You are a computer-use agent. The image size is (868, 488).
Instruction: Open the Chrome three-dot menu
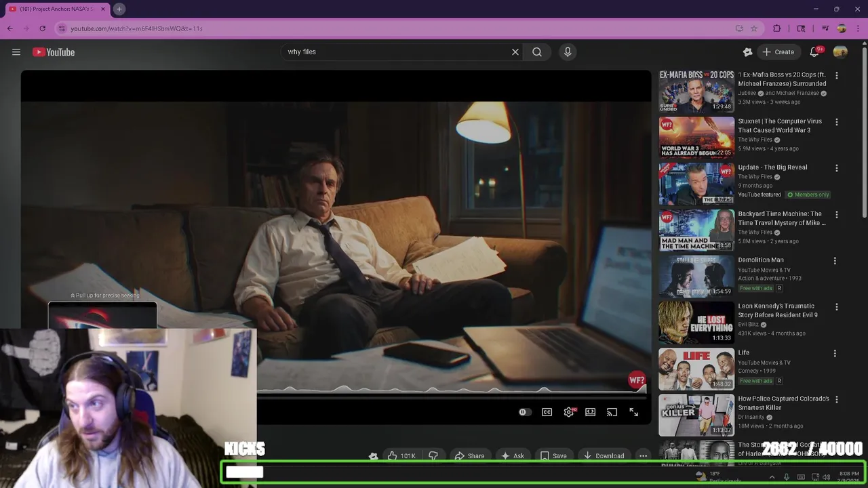858,28
